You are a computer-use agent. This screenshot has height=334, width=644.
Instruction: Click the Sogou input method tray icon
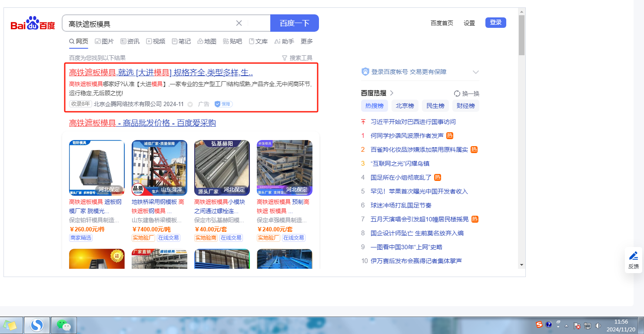[539, 324]
